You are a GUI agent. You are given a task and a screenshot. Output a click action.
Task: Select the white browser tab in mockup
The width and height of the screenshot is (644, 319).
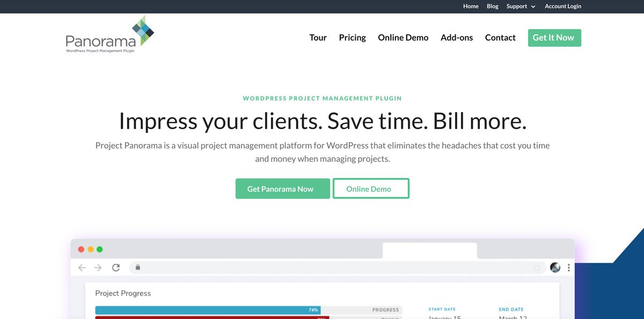(429, 250)
